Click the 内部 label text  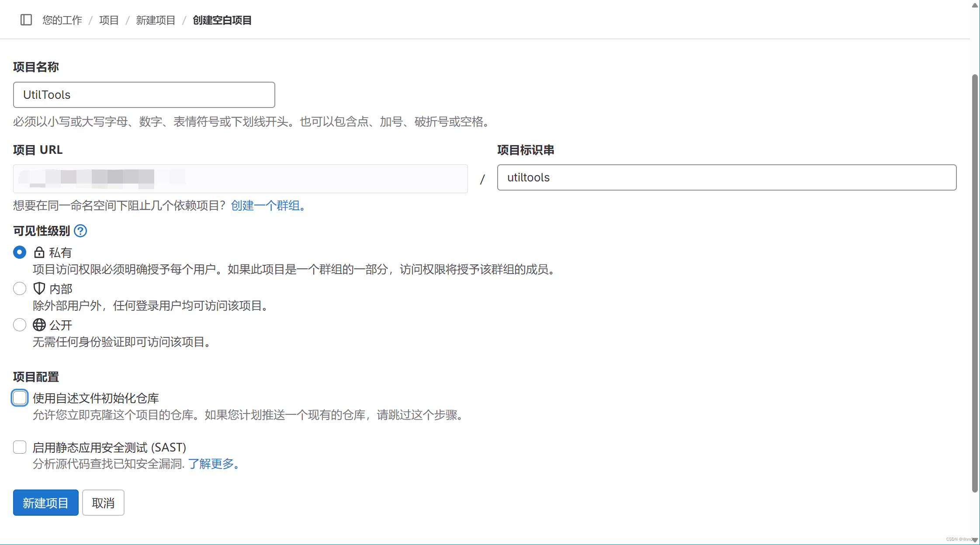tap(61, 289)
